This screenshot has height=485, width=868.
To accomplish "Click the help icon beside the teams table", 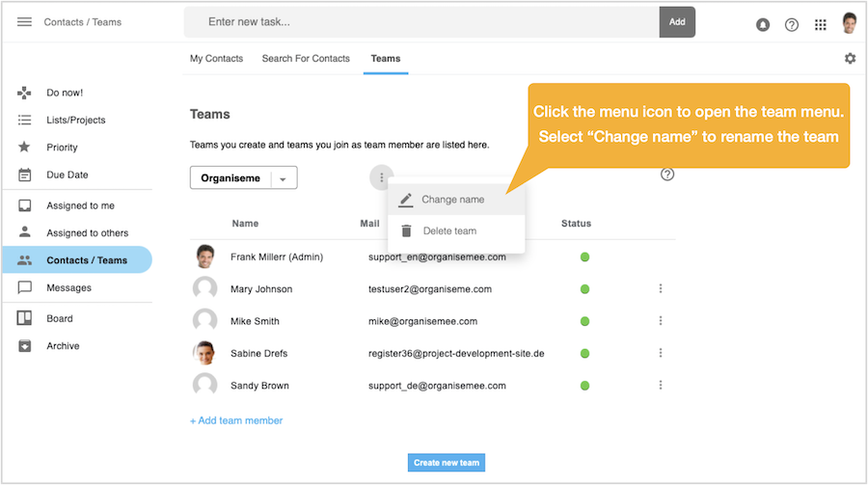I will (667, 175).
